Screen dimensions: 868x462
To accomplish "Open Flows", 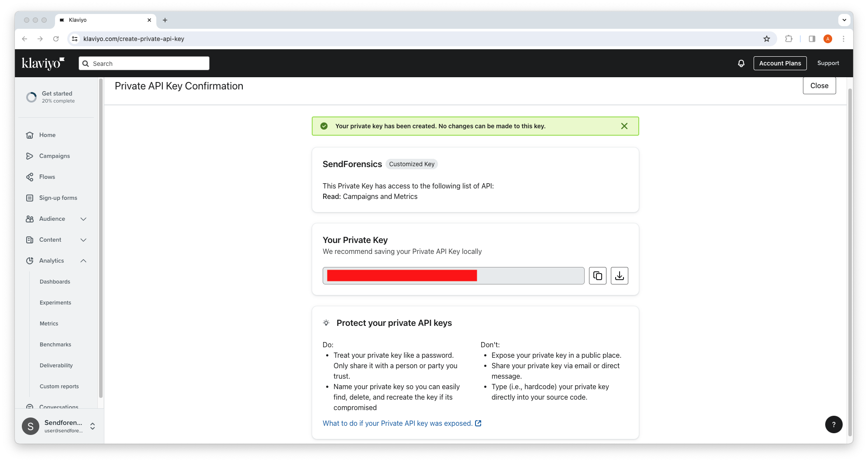I will point(47,177).
